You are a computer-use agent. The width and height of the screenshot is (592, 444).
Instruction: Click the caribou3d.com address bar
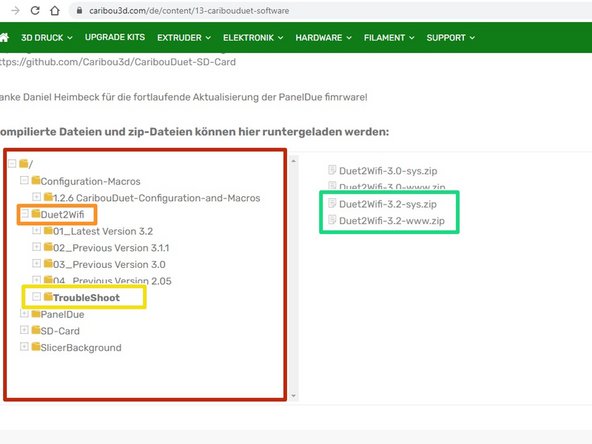(189, 11)
